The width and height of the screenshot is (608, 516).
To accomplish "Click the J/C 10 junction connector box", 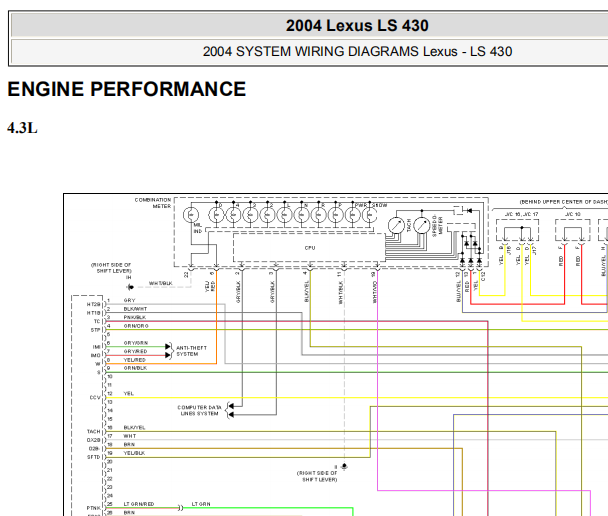I will 573,230.
